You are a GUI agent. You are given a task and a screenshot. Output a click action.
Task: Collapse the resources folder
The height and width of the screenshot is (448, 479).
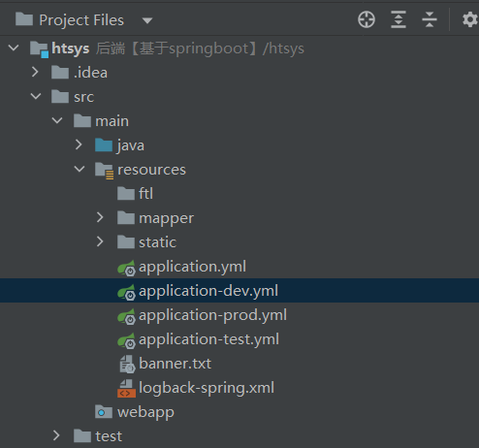[x=80, y=169]
